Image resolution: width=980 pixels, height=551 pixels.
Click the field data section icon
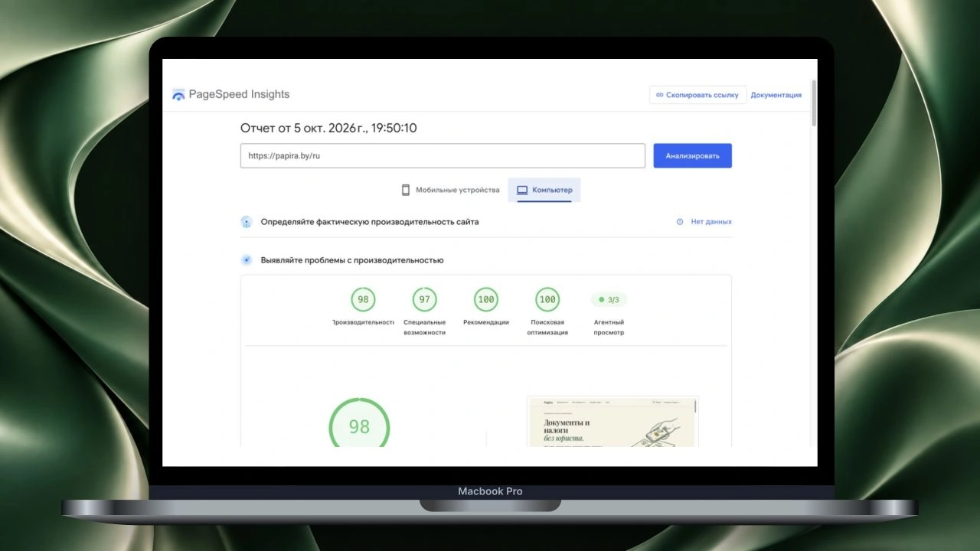(247, 222)
